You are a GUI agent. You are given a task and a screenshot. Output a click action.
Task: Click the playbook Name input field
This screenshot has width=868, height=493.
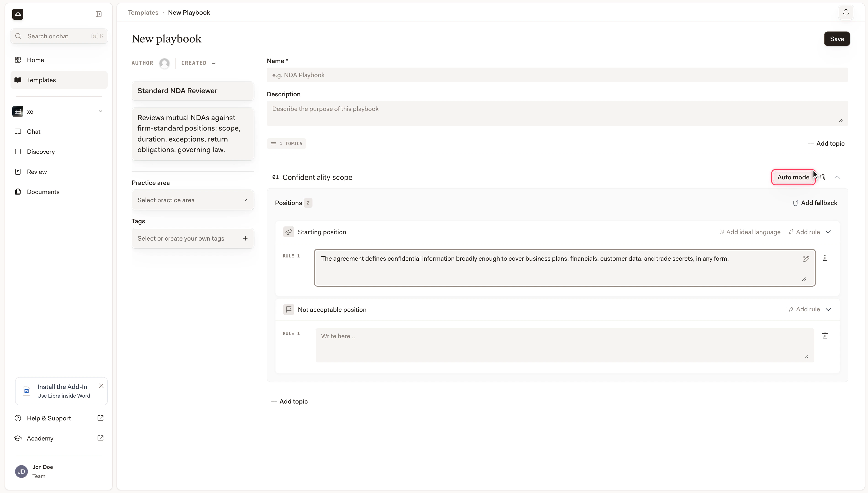click(x=557, y=75)
